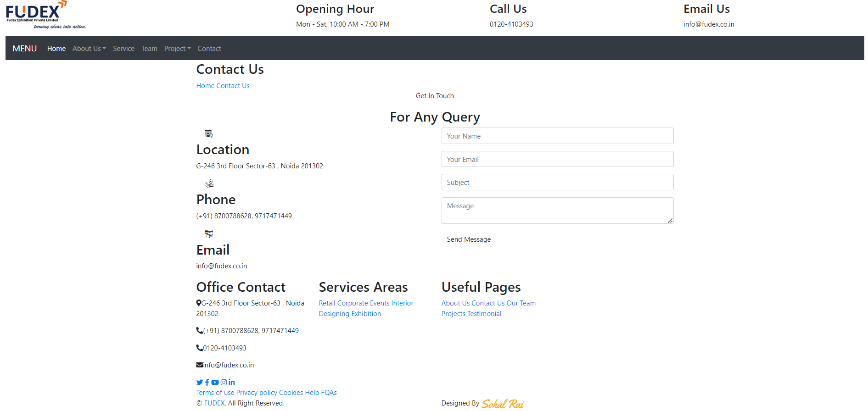Screen dimensions: 868x411
Task: Open the YouTube icon link
Action: (215, 382)
